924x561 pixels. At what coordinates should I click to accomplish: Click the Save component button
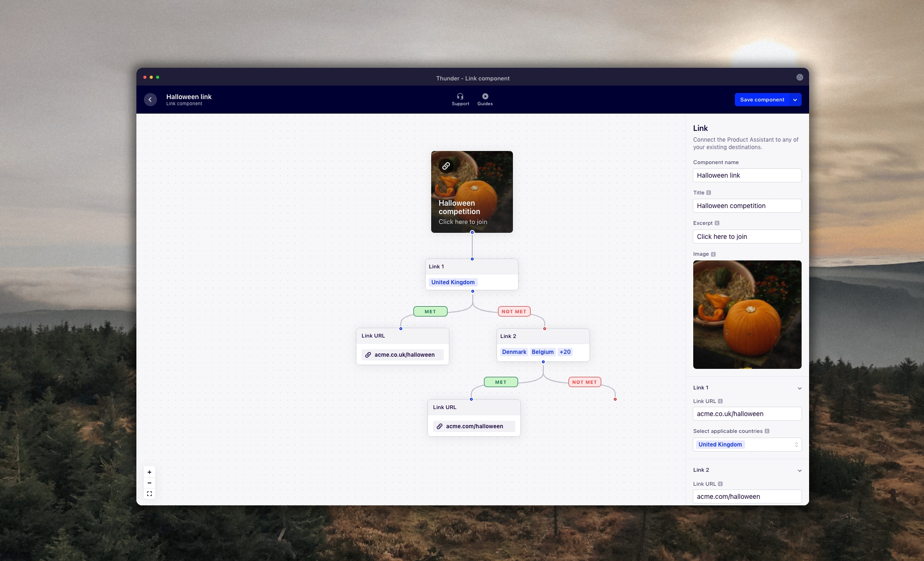(762, 100)
